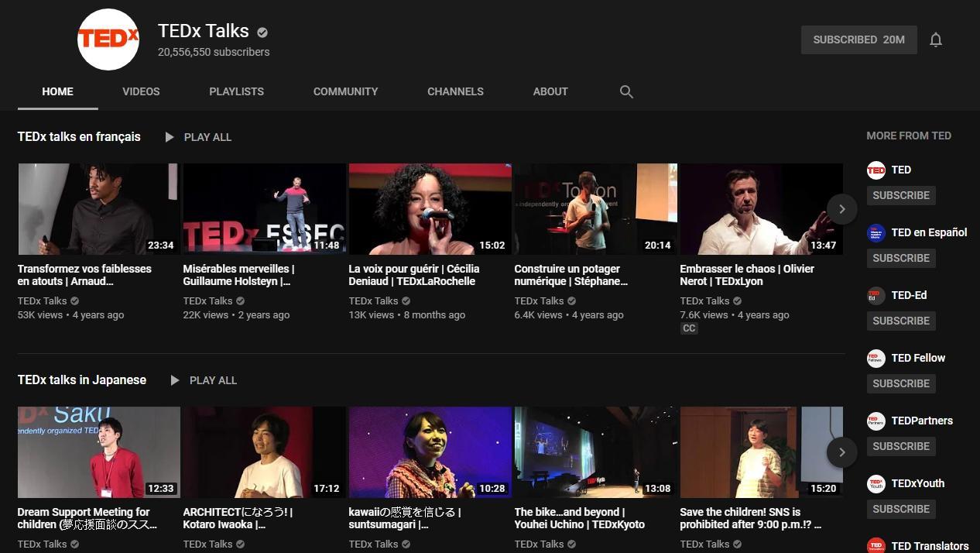Open the TED Translators channel name link
The image size is (980, 553).
(x=930, y=546)
